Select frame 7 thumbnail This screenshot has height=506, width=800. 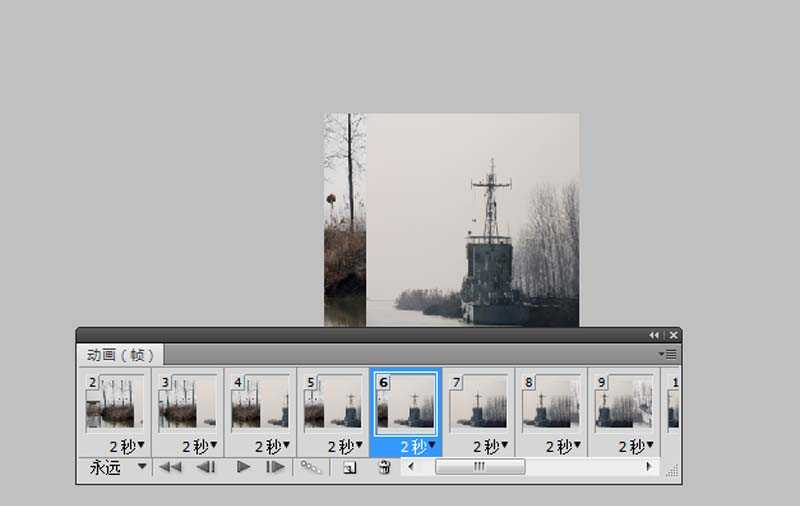478,403
